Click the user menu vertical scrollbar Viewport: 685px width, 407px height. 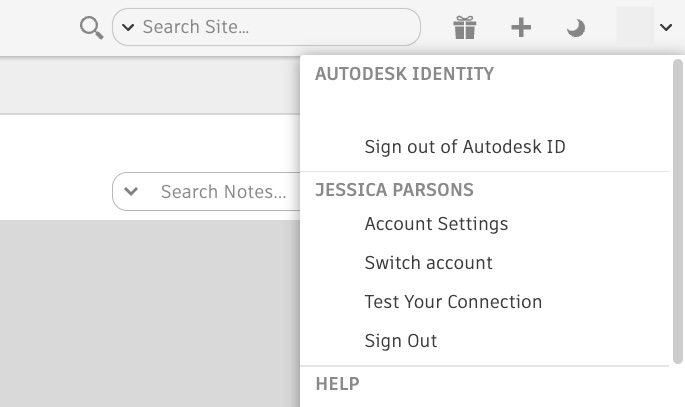[678, 211]
